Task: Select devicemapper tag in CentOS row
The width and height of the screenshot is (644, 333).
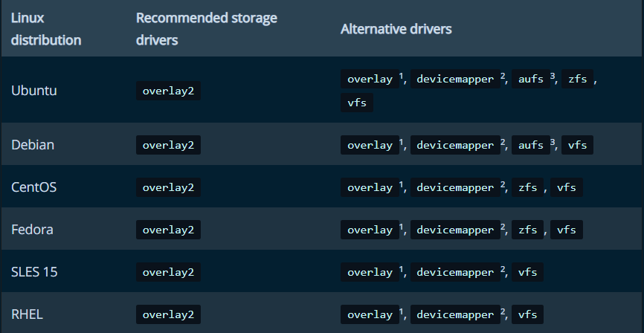Action: [x=455, y=187]
